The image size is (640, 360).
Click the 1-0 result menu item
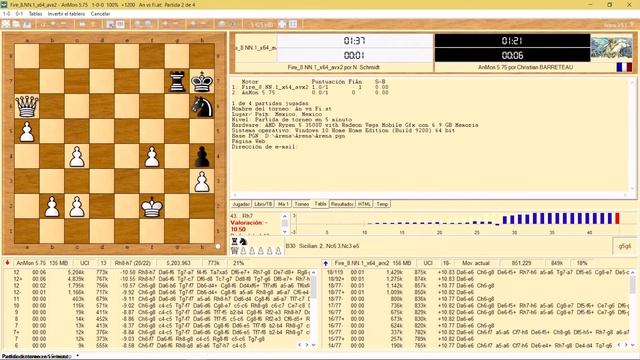coord(7,14)
